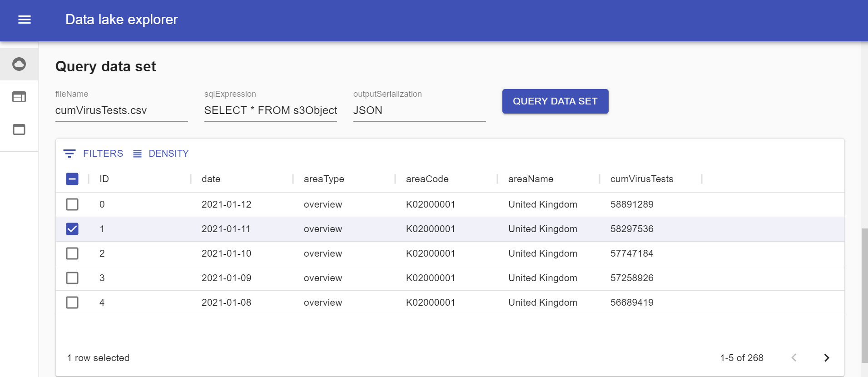Open the web layout sidebar icon

coord(19,97)
